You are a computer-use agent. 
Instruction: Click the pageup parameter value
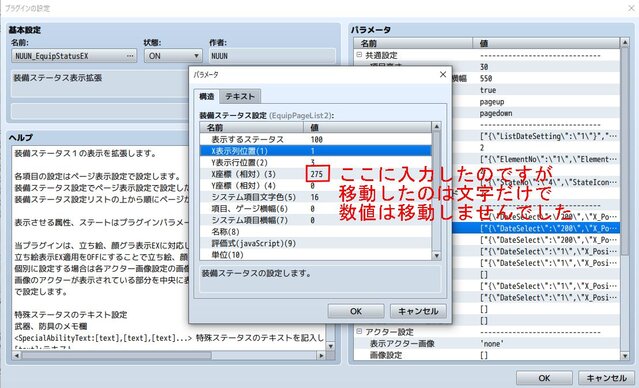(x=492, y=101)
